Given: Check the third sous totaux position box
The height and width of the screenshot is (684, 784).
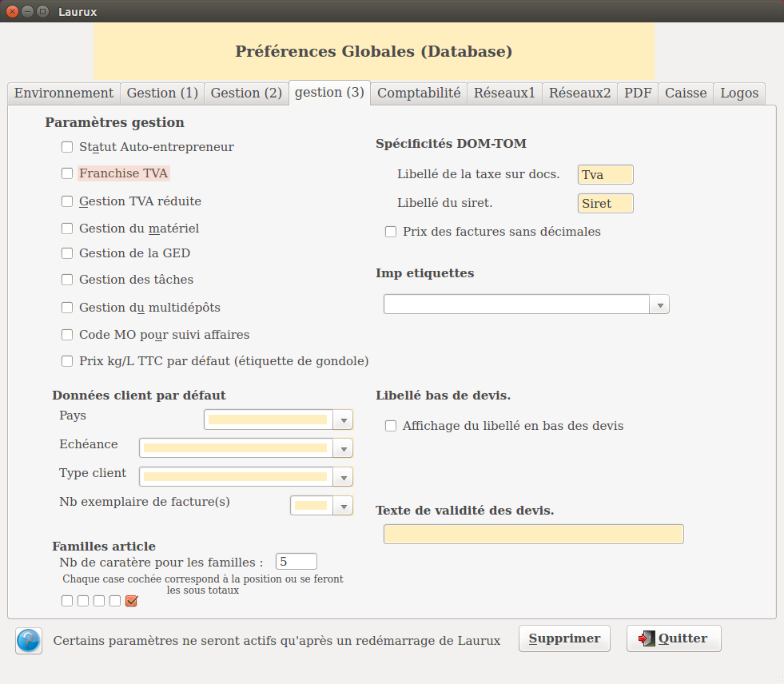Looking at the screenshot, I should [99, 601].
